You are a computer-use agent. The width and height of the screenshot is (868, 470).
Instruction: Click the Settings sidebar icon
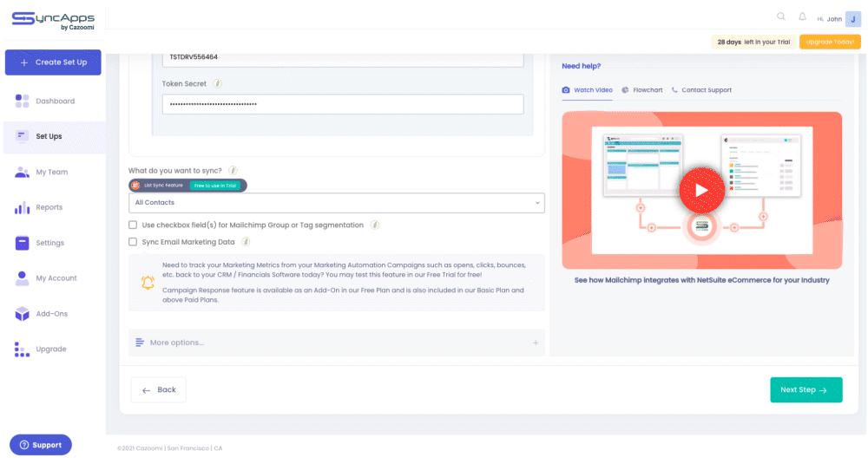coord(23,243)
